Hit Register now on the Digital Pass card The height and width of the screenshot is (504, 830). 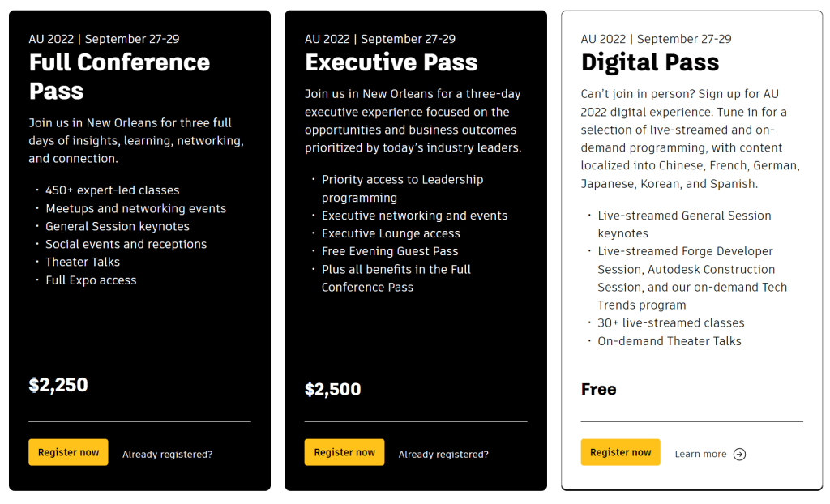tap(620, 452)
